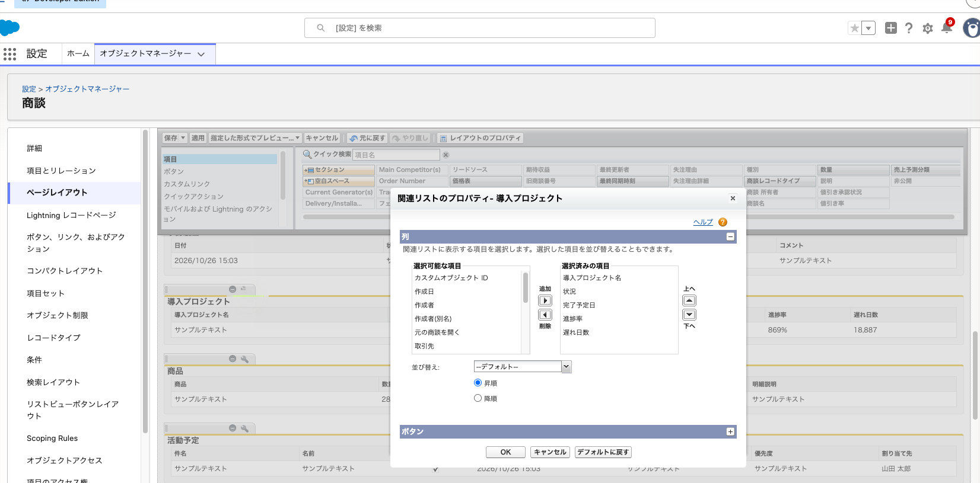The image size is (980, 483).
Task: Open the favorites list dropdown arrow
Action: point(868,28)
